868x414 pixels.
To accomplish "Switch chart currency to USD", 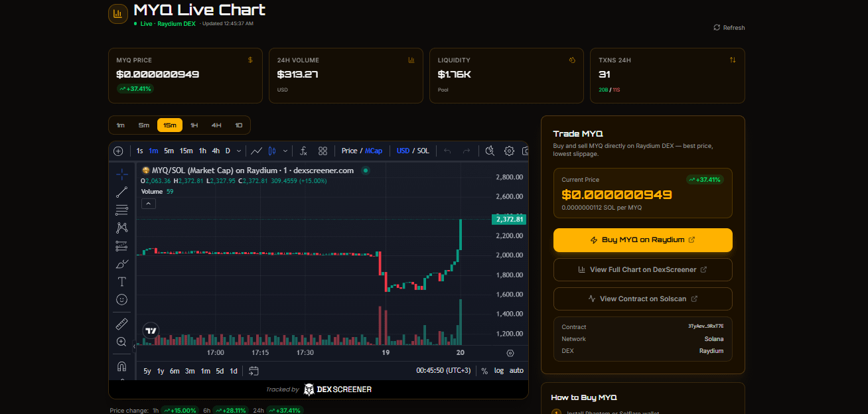I will 403,151.
